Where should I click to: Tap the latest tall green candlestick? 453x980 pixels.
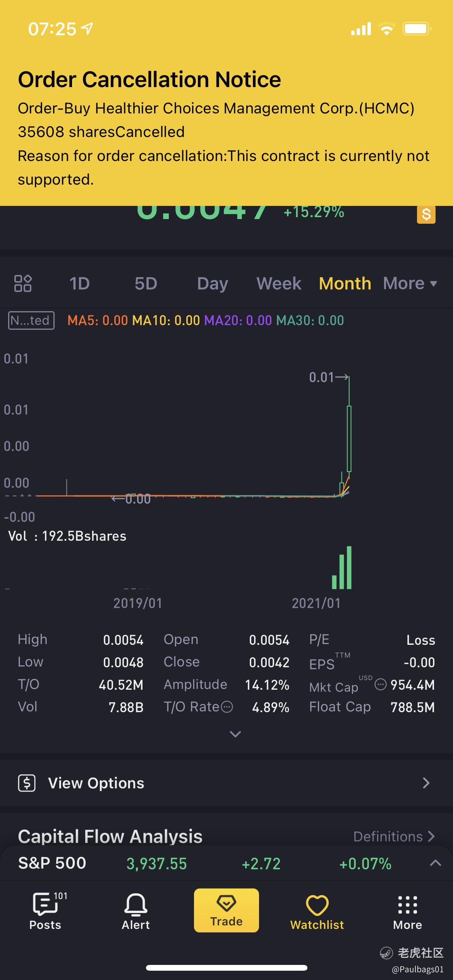point(349,438)
